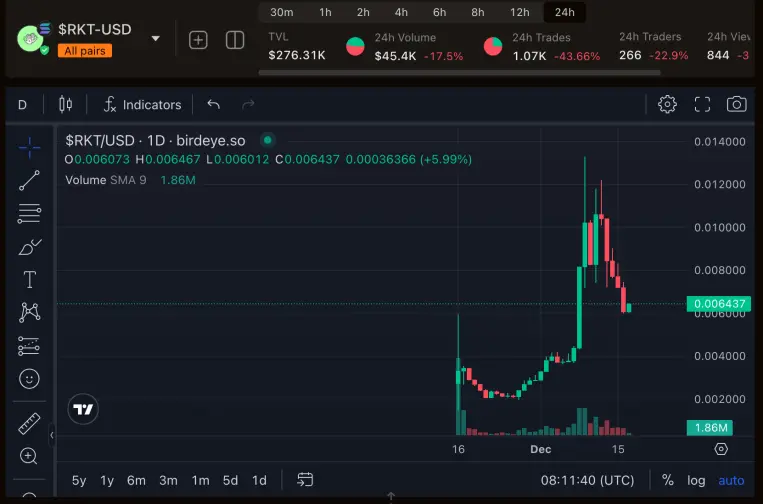Select the 12h stats tab
The width and height of the screenshot is (763, 504).
[519, 12]
